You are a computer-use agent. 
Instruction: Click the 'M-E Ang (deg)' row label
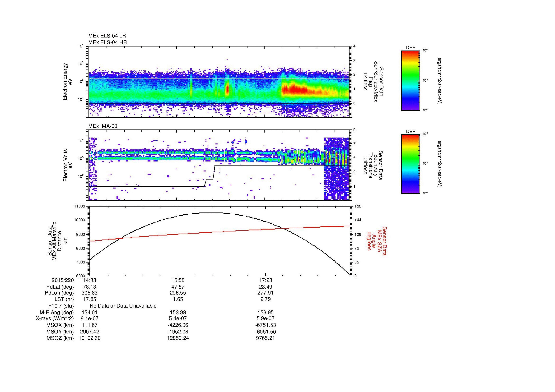click(57, 312)
